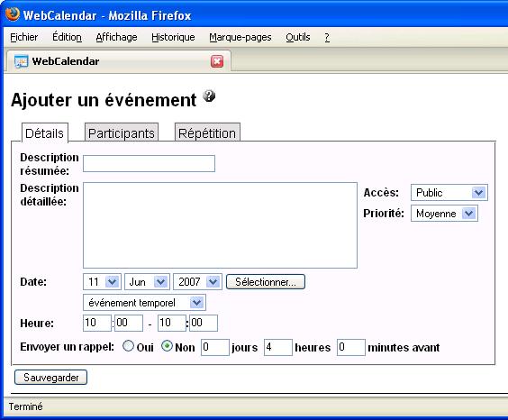Image resolution: width=508 pixels, height=420 pixels.
Task: Click the Terminé status bar text
Action: point(25,406)
